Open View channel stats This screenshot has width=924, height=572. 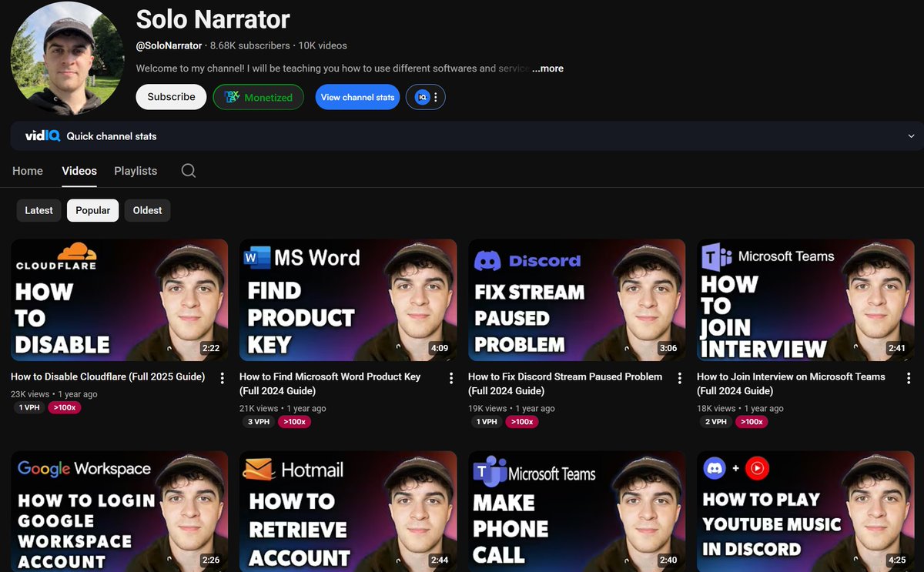[x=357, y=97]
